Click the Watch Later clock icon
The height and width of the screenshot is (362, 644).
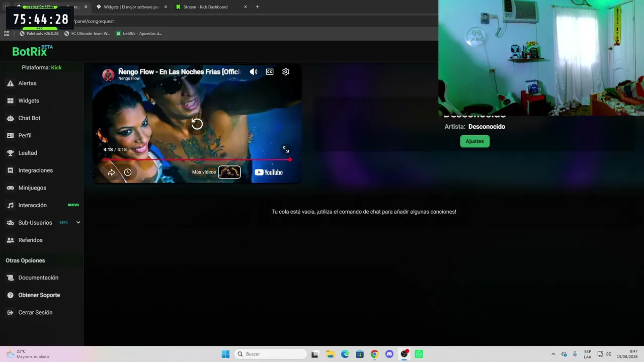pos(128,172)
